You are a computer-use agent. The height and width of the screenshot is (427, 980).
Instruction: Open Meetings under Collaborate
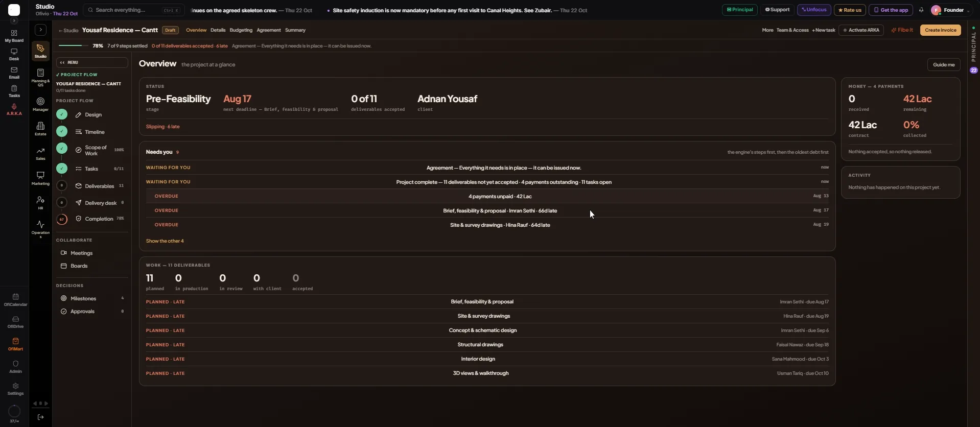81,253
